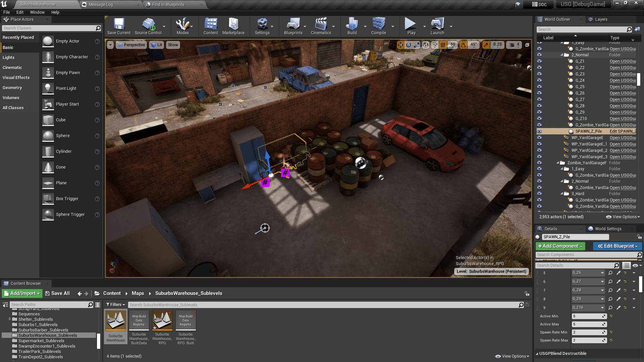
Task: Click the Add/Import button in Content Browser
Action: tap(22, 294)
